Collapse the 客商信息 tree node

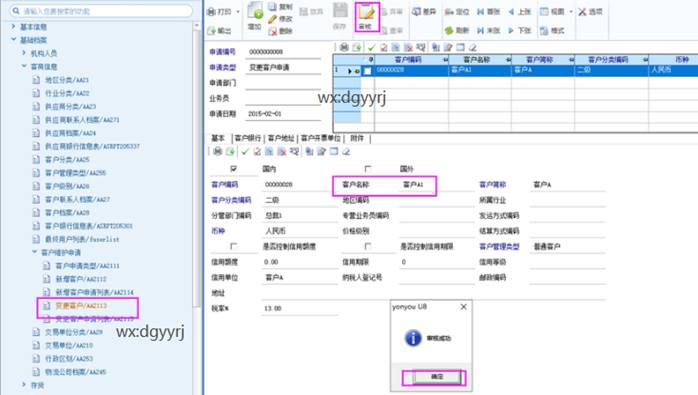24,66
